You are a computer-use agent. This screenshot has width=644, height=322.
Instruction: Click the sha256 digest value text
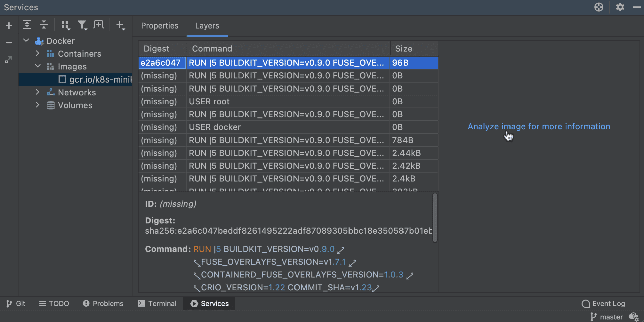pos(288,231)
